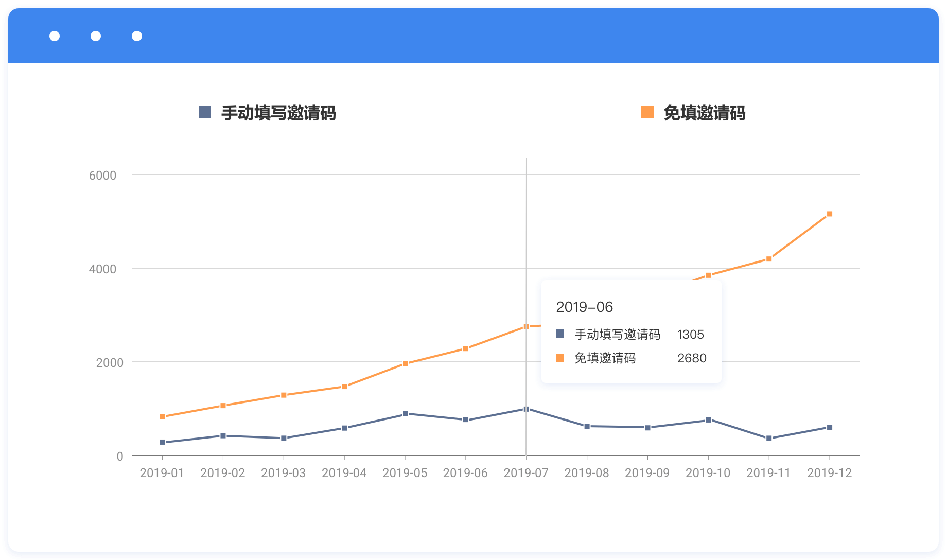Click the 2019-02 x-axis label
947x560 pixels.
pos(223,473)
